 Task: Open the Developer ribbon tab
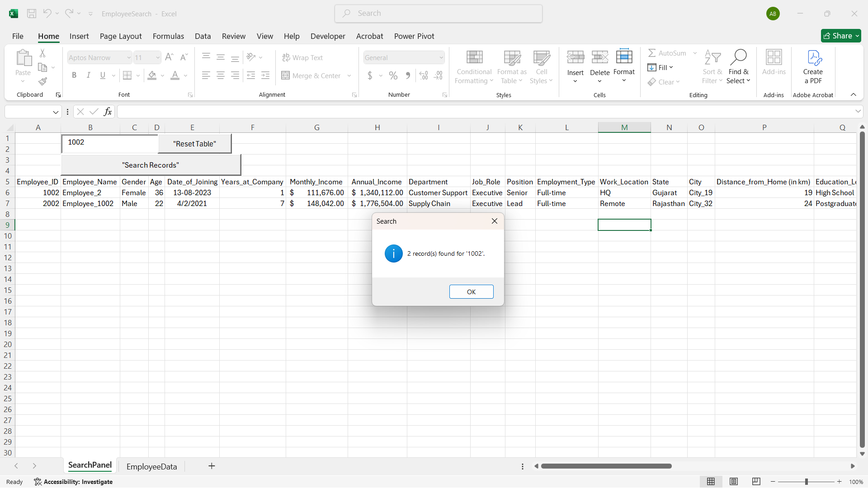328,36
